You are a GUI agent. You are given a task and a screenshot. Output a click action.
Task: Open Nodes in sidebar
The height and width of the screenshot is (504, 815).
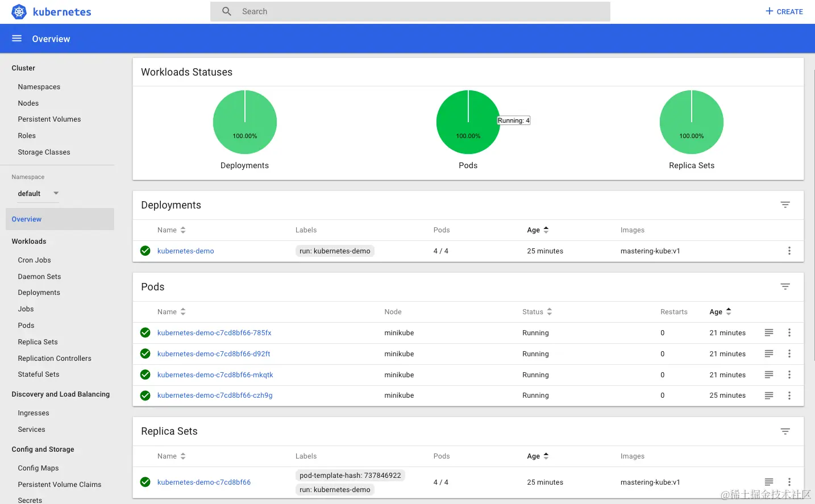tap(28, 103)
